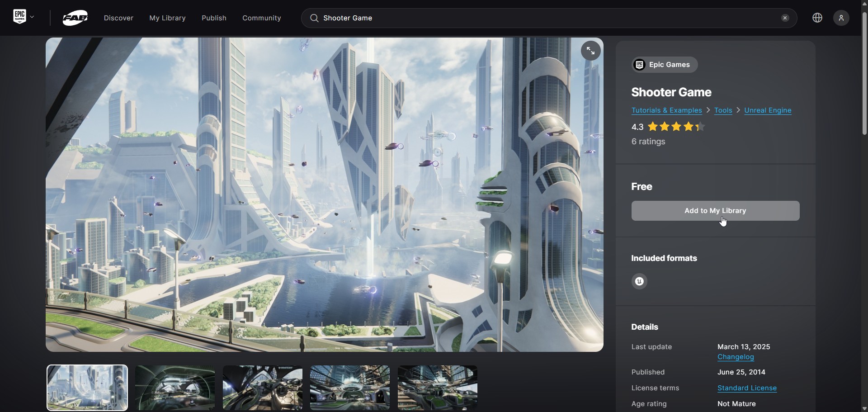Screen dimensions: 868x412
Task: Open the Tools category link
Action: point(723,110)
